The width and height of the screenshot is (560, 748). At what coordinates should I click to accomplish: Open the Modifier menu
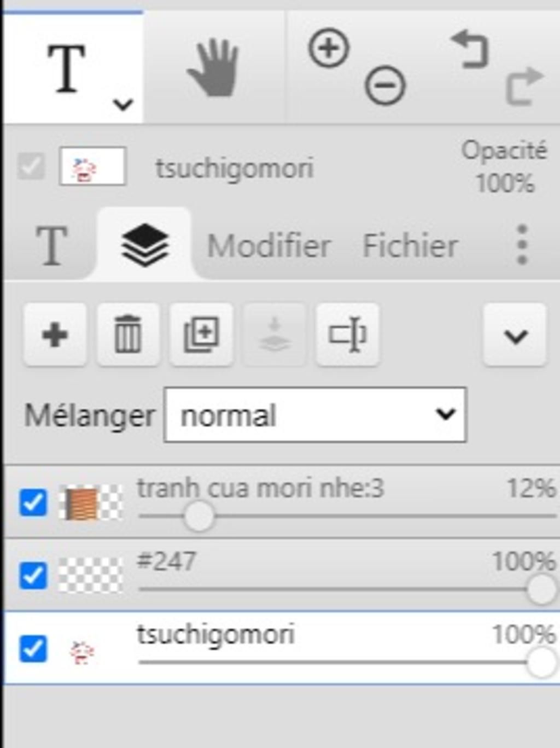(269, 246)
